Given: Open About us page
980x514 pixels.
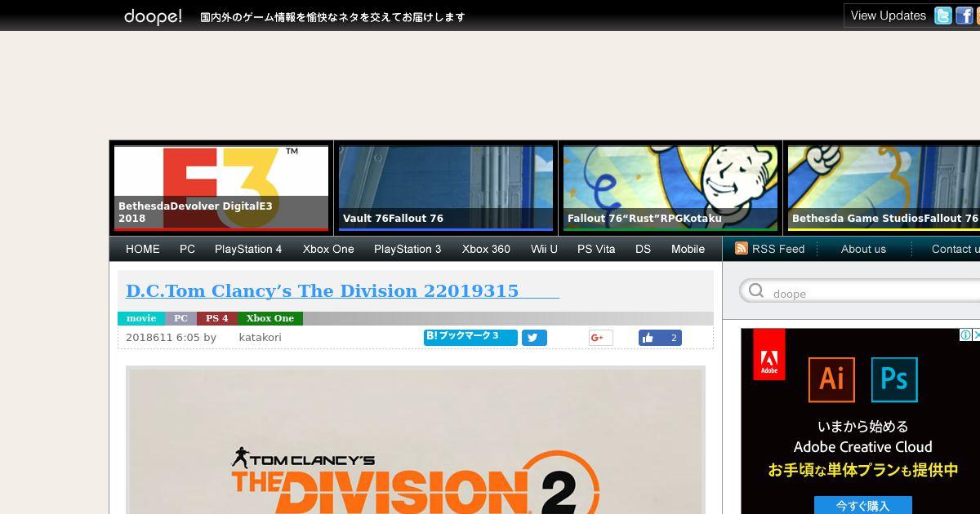Looking at the screenshot, I should pos(863,249).
